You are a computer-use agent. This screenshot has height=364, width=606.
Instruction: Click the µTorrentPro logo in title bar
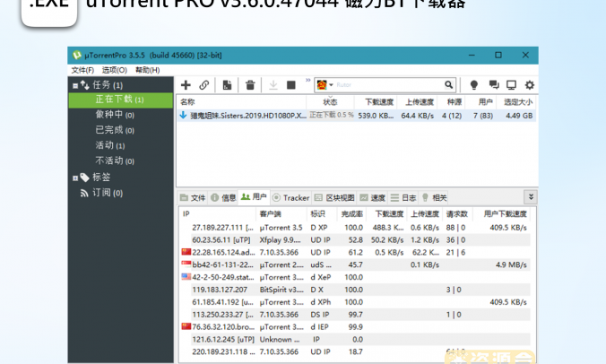77,56
